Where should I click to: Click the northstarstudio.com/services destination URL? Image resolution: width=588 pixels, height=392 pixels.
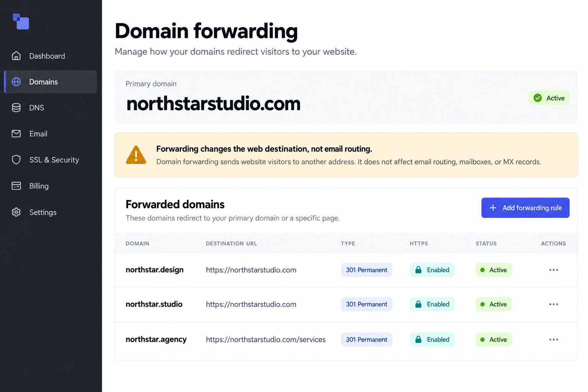(x=266, y=340)
